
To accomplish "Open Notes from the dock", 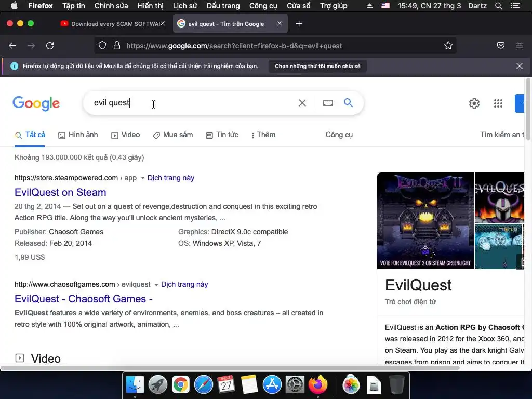I will pyautogui.click(x=249, y=385).
